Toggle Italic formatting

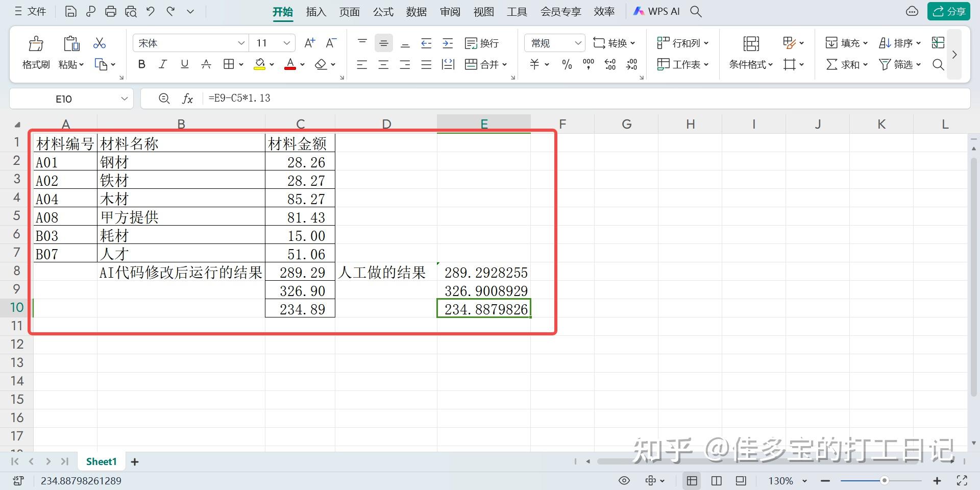pyautogui.click(x=163, y=64)
